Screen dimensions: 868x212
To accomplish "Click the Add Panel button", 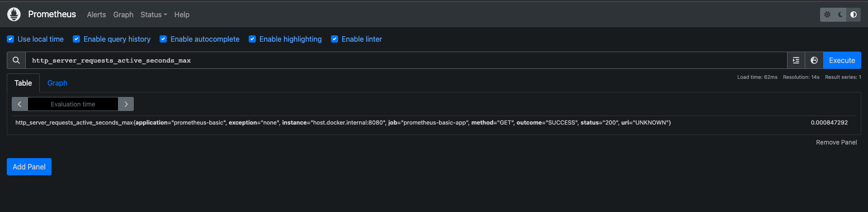I will click(x=29, y=167).
